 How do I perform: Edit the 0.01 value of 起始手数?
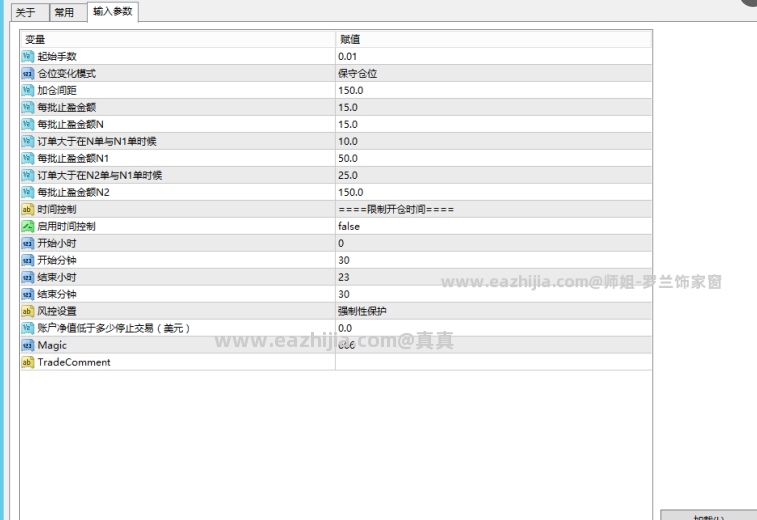tap(493, 56)
